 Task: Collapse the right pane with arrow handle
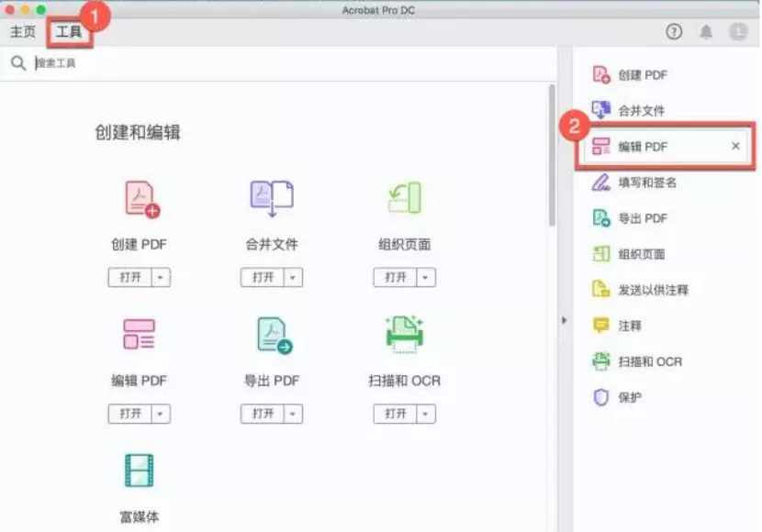564,320
